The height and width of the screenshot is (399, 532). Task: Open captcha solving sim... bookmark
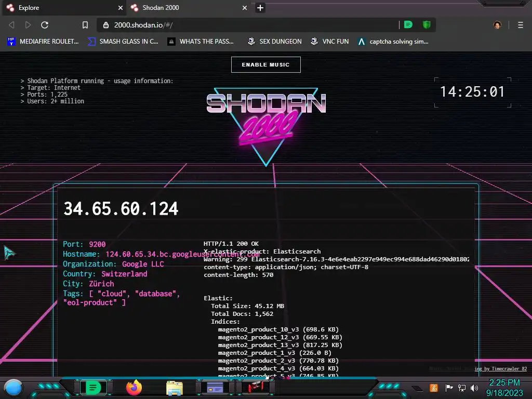tap(393, 42)
